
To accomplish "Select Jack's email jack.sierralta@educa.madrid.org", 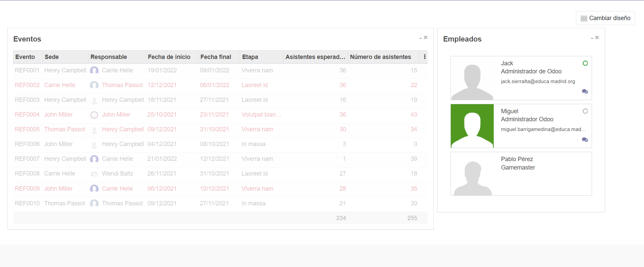I will [538, 81].
